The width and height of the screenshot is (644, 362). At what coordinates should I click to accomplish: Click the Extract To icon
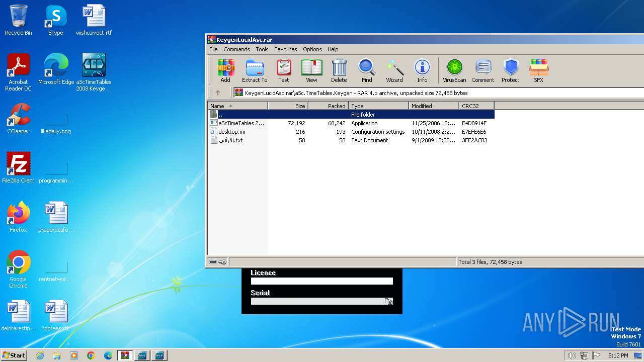point(255,70)
